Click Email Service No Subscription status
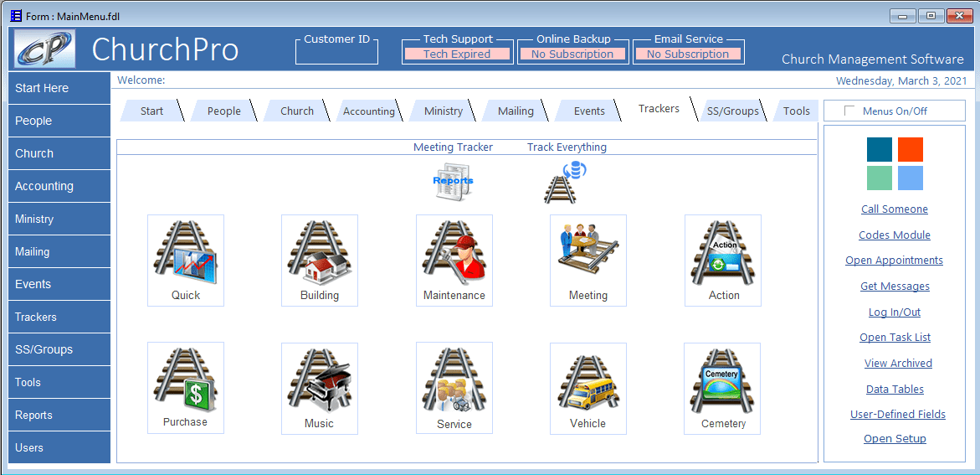The height and width of the screenshot is (475, 980). point(687,54)
